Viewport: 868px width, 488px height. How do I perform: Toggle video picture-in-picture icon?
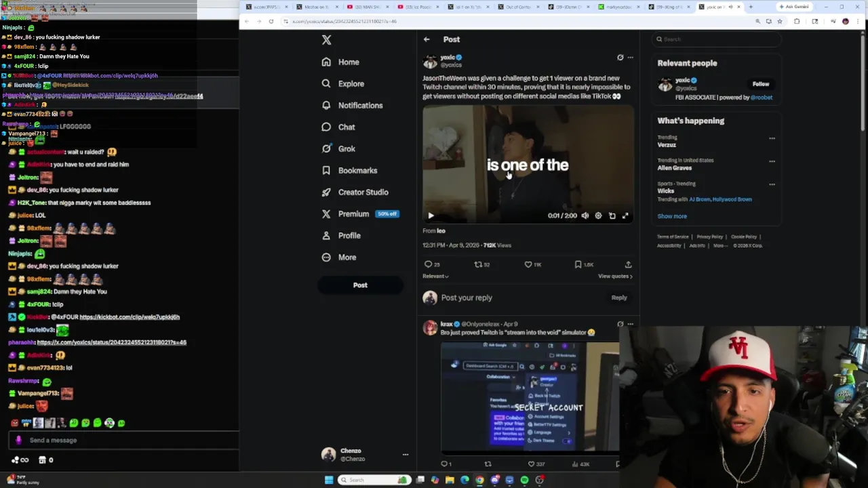click(612, 216)
